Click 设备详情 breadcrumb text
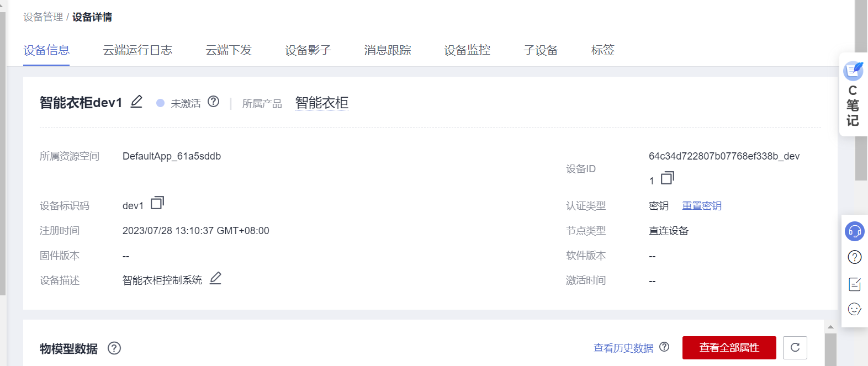Viewport: 868px width, 366px height. [x=92, y=17]
